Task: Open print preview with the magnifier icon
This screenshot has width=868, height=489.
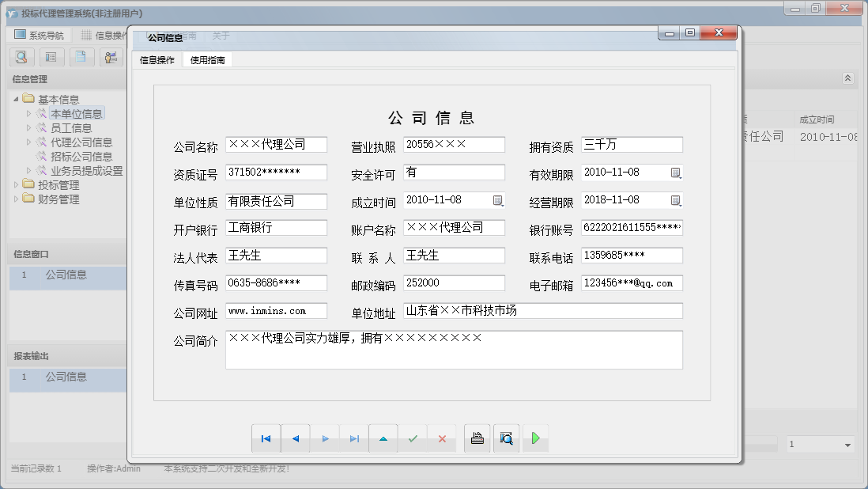Action: click(x=506, y=438)
